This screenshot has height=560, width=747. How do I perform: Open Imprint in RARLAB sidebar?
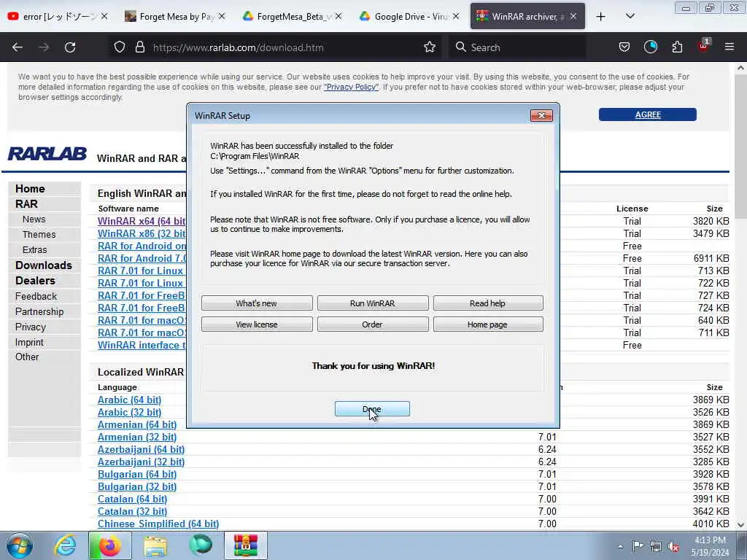click(29, 343)
